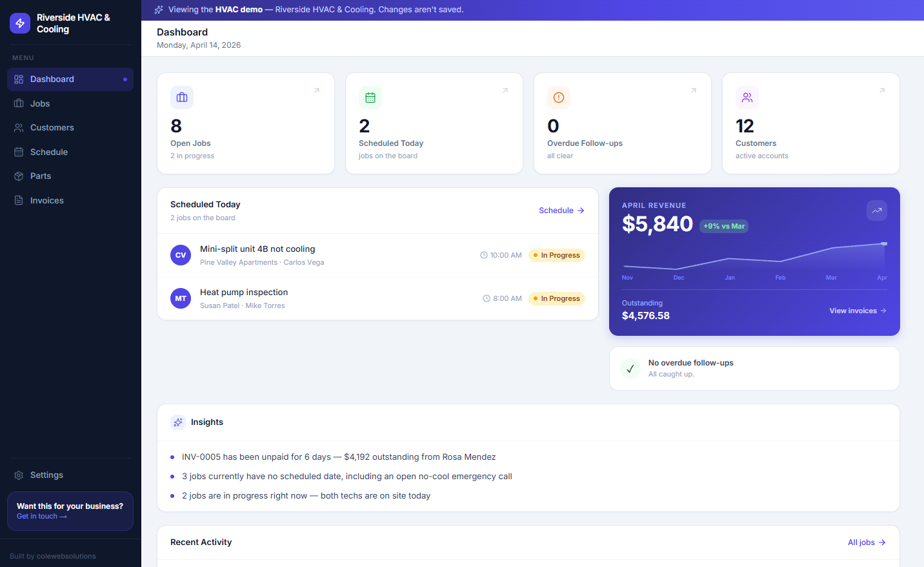Click the people icon beside sidebar Customers
Image resolution: width=924 pixels, height=567 pixels.
[x=19, y=128]
